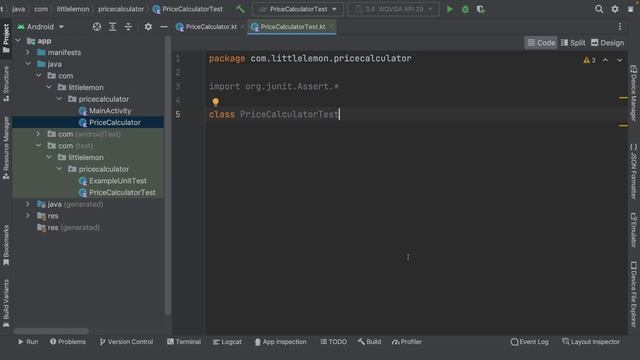This screenshot has height=360, width=640.
Task: Open Device Manager side panel
Action: [x=633, y=93]
